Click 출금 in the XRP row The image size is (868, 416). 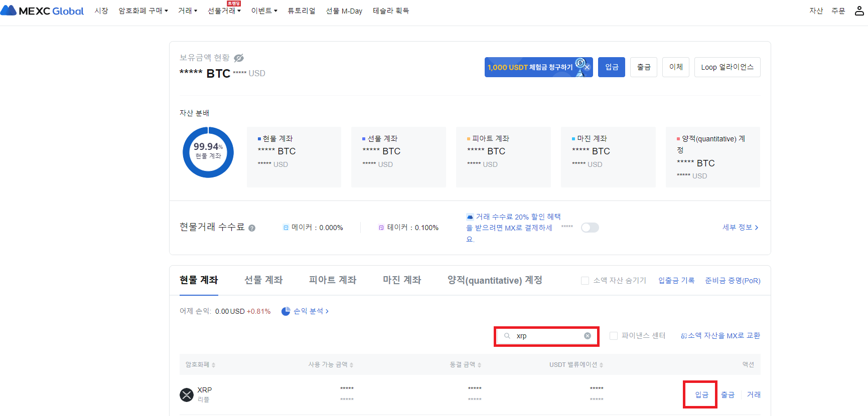click(728, 395)
